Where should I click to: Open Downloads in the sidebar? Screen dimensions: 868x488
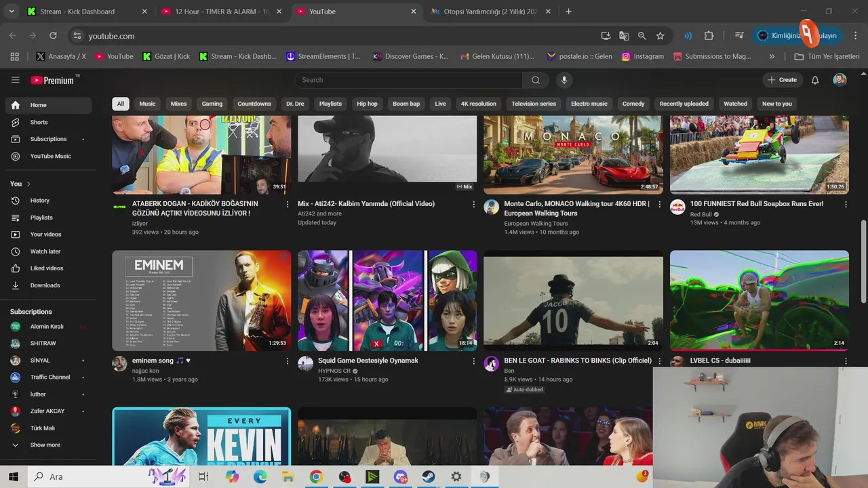tap(47, 285)
